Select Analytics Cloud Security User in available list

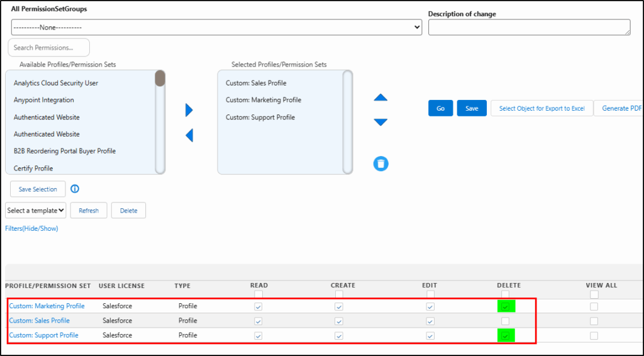click(x=56, y=83)
